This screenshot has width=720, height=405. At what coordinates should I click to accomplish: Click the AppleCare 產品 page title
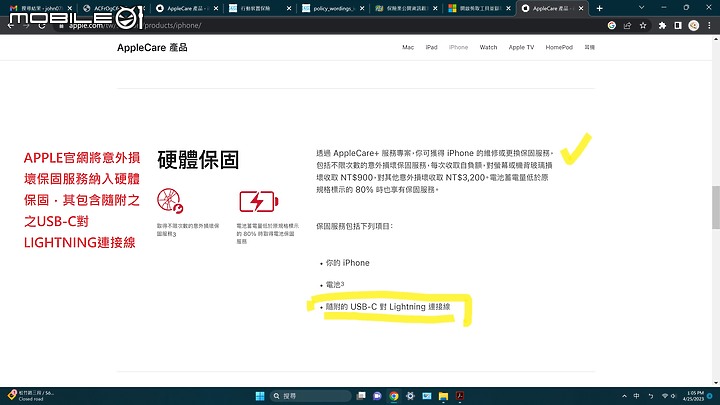[x=152, y=48]
